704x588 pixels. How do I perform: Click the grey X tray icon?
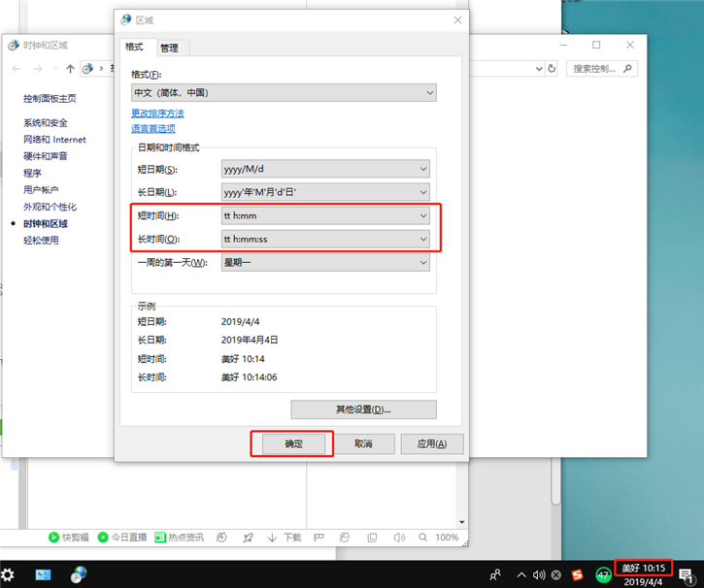click(x=556, y=574)
